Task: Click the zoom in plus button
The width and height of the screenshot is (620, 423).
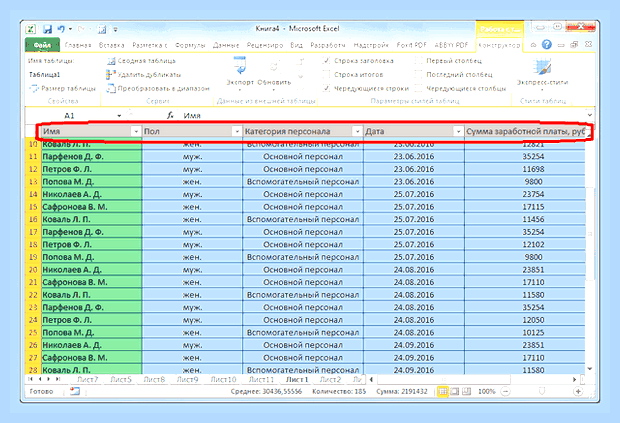Action: pyautogui.click(x=578, y=391)
